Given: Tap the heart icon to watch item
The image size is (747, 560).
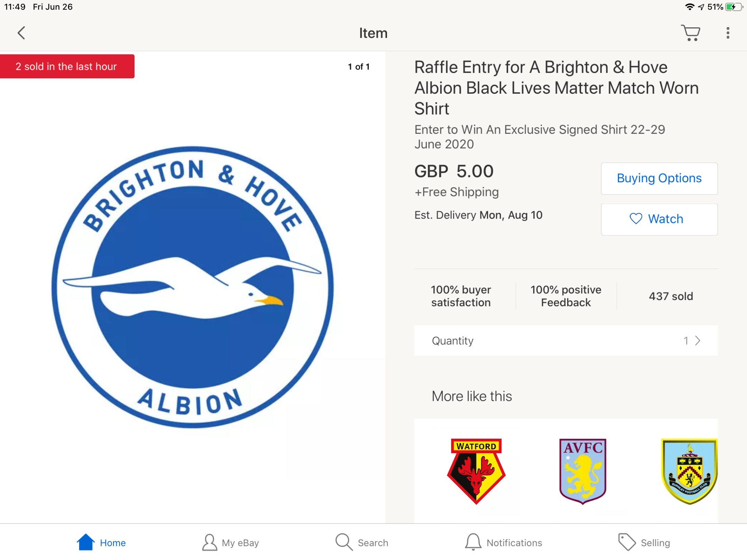Looking at the screenshot, I should tap(636, 219).
